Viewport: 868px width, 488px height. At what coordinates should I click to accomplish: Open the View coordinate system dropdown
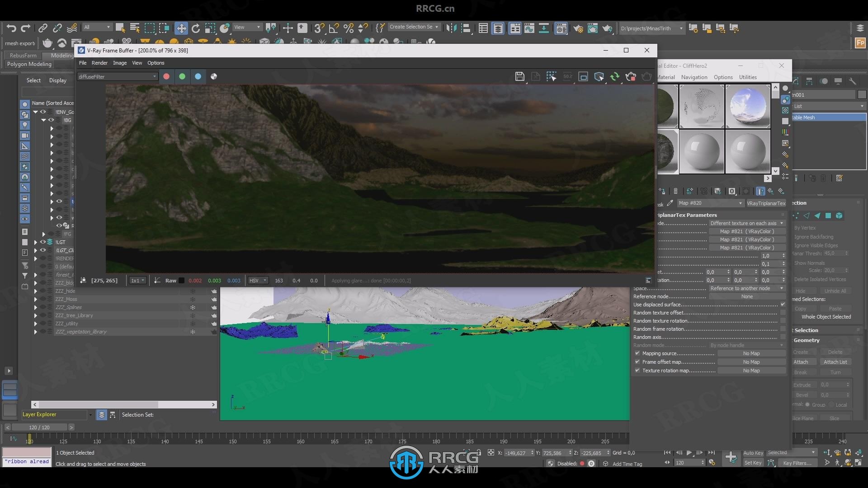pyautogui.click(x=247, y=27)
